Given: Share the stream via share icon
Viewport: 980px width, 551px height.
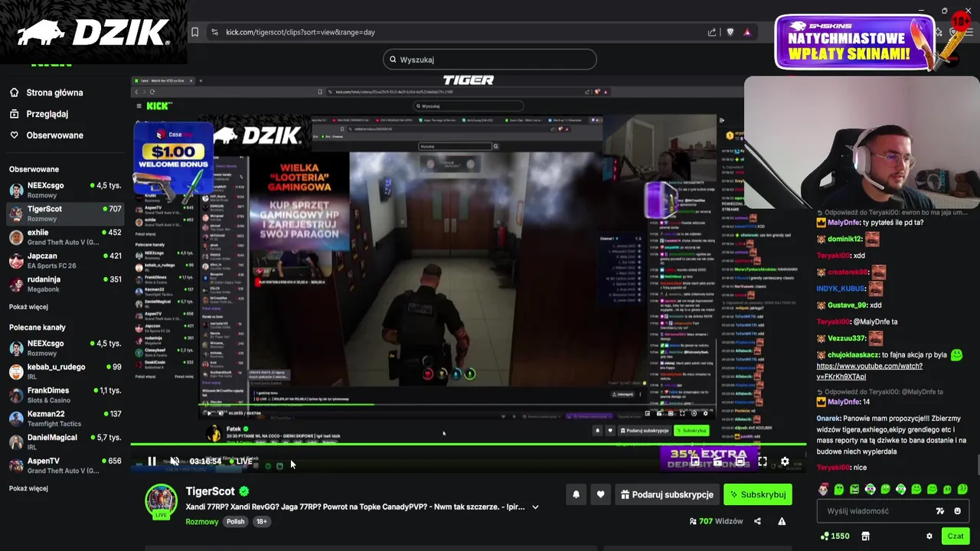Looking at the screenshot, I should pos(757,521).
